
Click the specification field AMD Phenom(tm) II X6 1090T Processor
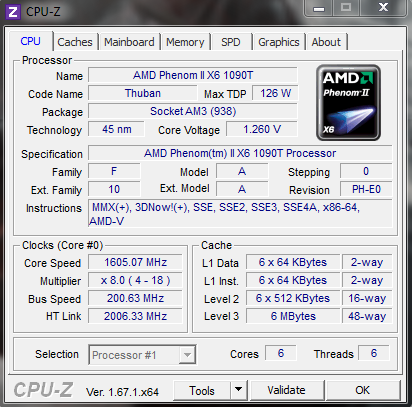(240, 153)
